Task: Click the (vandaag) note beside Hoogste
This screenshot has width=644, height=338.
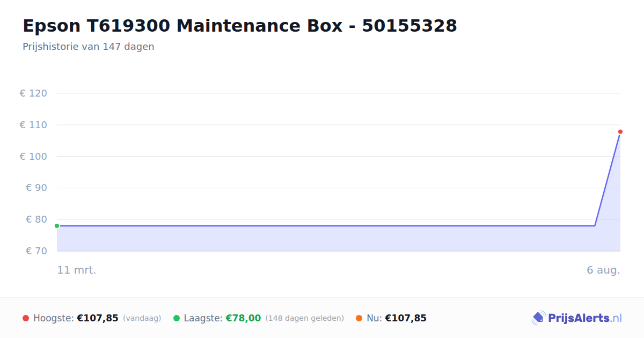Action: pyautogui.click(x=142, y=318)
